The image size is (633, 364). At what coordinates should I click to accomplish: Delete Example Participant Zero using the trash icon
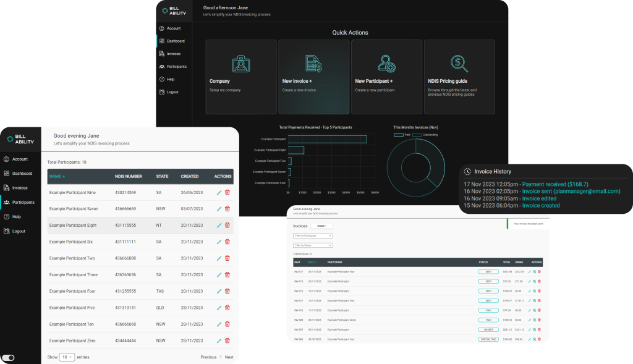point(227,341)
